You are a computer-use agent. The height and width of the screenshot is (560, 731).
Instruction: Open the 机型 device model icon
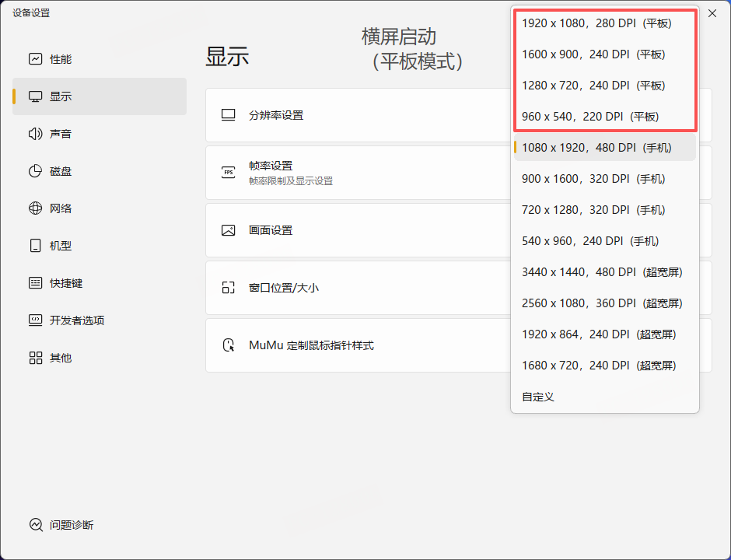pos(36,246)
